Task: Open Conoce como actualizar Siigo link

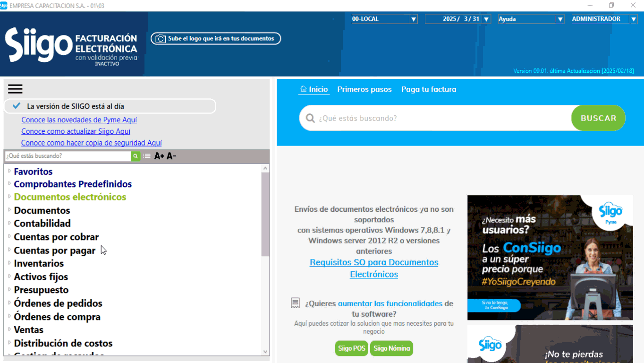Action: pos(76,131)
